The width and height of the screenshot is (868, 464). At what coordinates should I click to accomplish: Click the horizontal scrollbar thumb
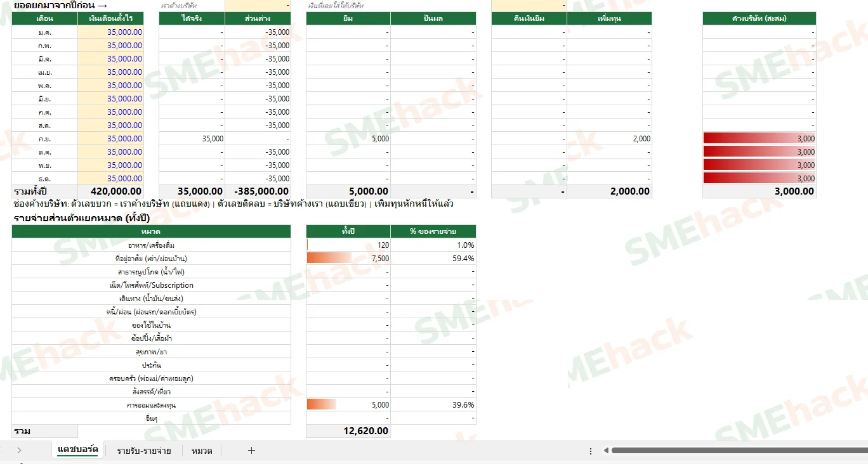pos(739,451)
